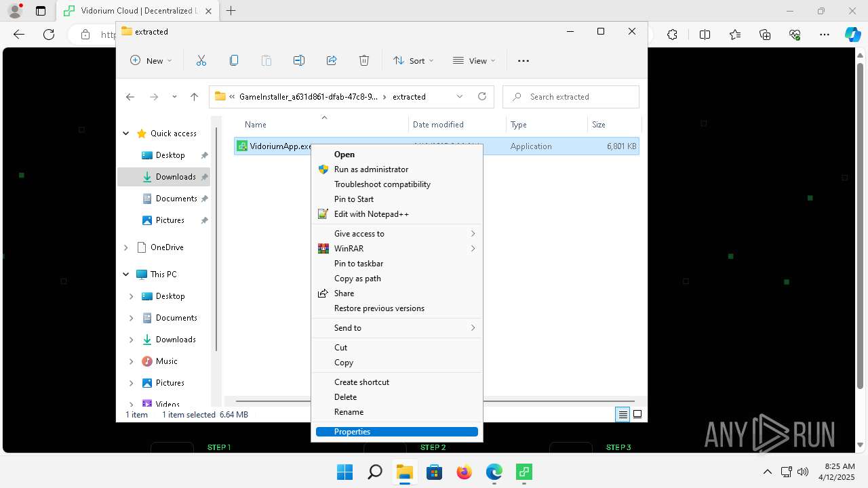Click the Copy icon in Explorer toolbar
Image resolution: width=868 pixels, height=488 pixels.
234,60
